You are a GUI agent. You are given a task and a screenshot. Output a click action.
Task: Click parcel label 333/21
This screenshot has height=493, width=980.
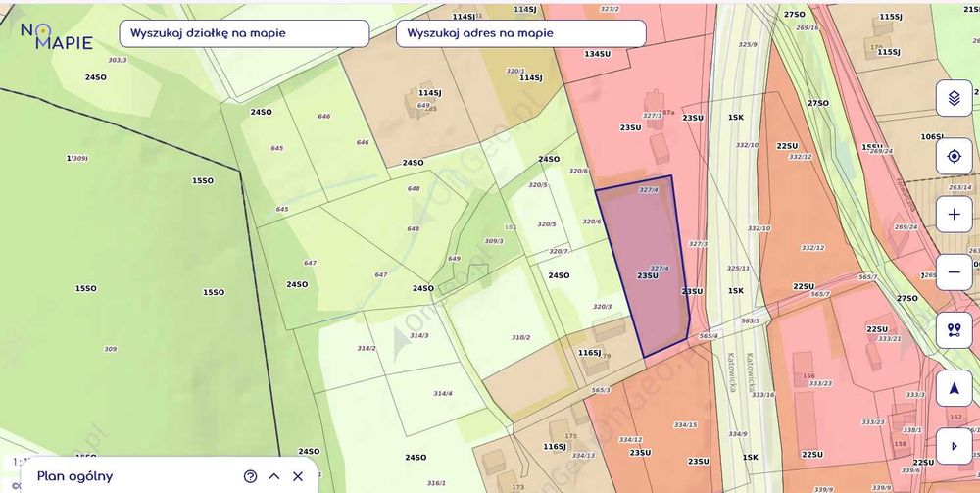pyautogui.click(x=890, y=339)
